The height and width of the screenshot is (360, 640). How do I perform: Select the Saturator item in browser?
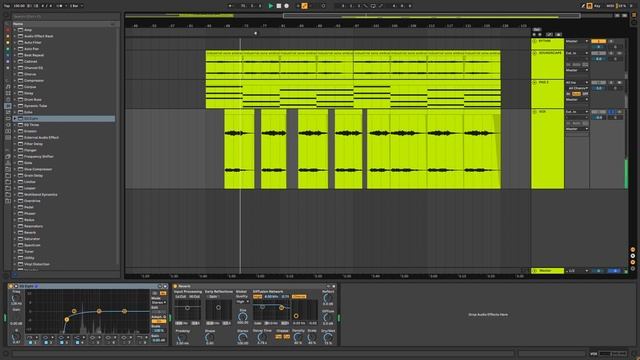32,239
